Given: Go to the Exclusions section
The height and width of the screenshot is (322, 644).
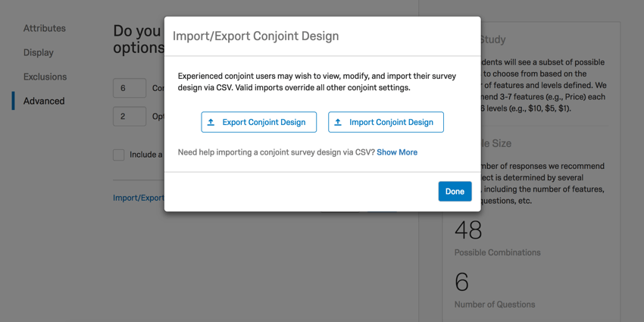Looking at the screenshot, I should (x=45, y=77).
